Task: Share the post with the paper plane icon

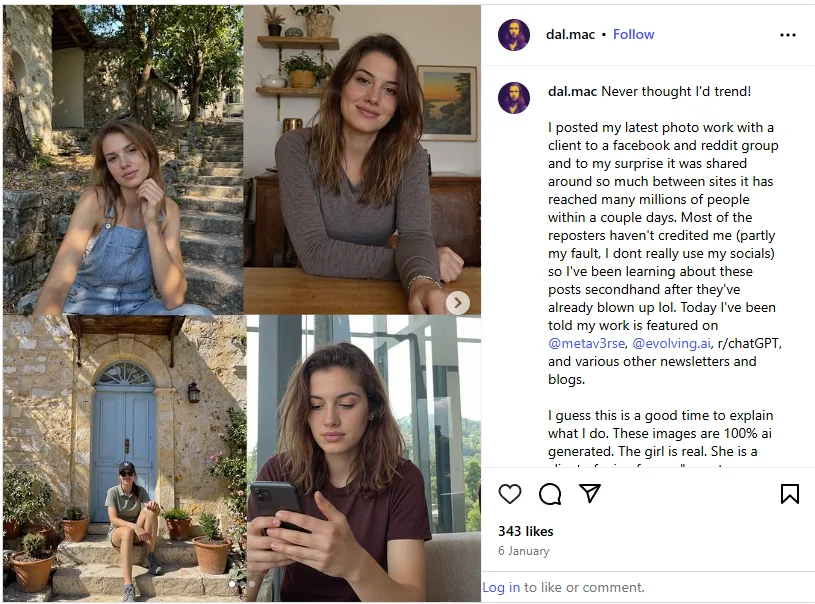Action: click(x=590, y=494)
